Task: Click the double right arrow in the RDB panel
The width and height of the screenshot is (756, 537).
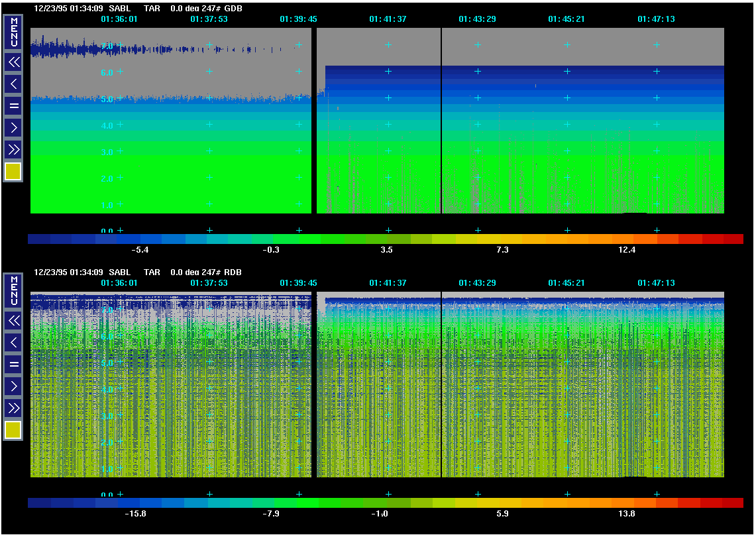Action: point(13,407)
